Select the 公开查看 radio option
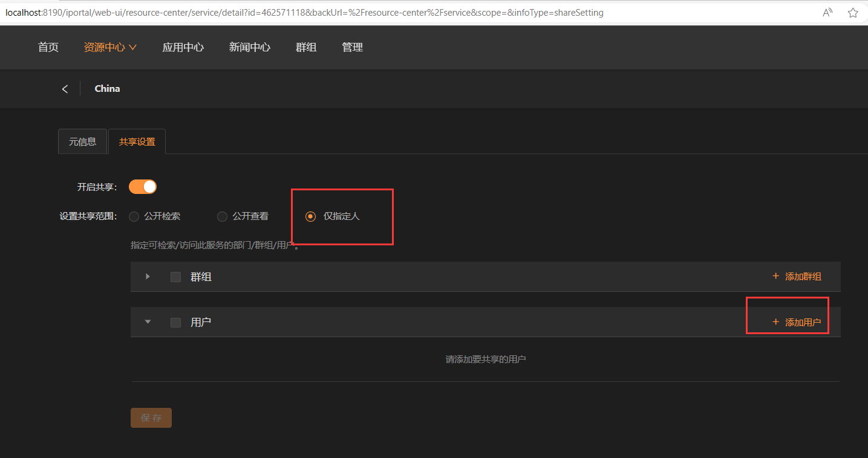This screenshot has height=458, width=868. tap(222, 216)
